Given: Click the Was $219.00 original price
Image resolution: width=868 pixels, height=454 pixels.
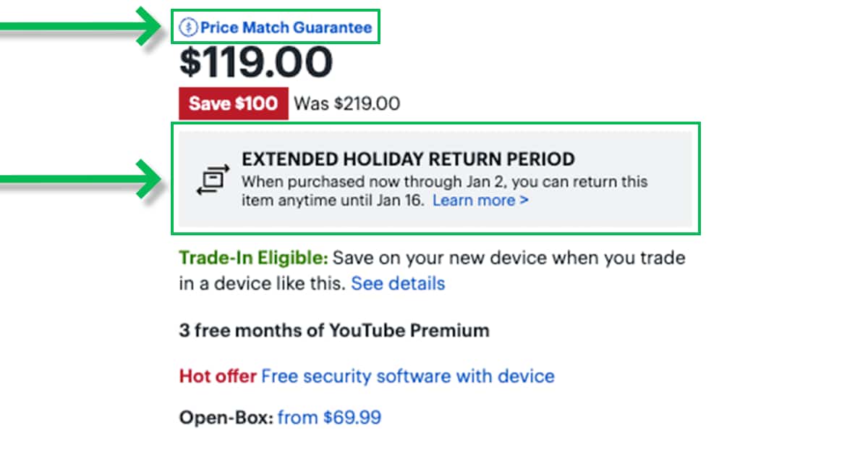Looking at the screenshot, I should (x=346, y=104).
